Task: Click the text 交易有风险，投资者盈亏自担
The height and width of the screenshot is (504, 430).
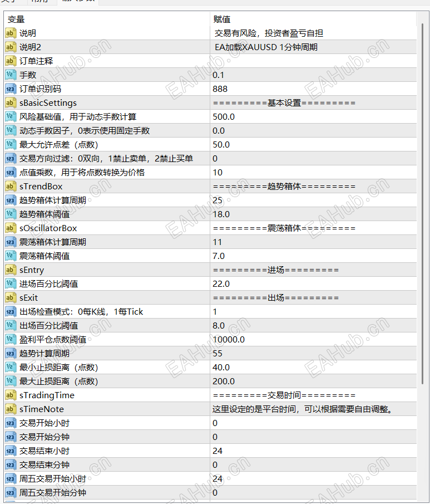Action: [269, 33]
